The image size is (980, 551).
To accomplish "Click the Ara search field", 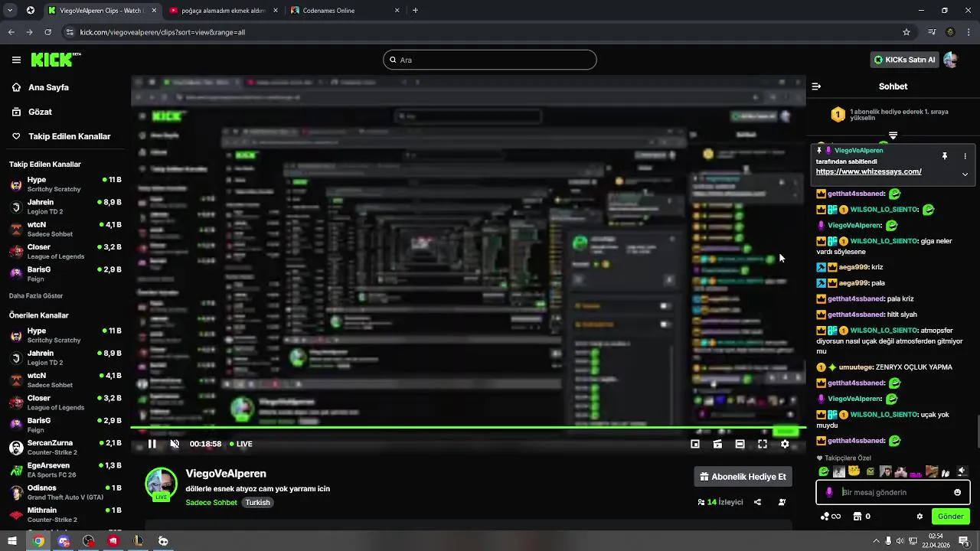I will 490,60.
